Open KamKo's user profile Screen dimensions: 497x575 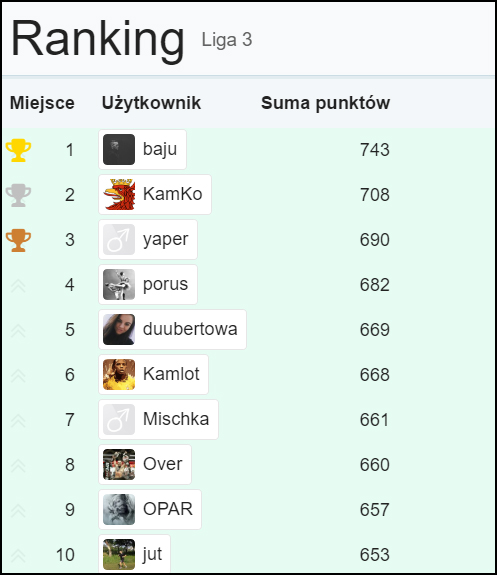coord(155,194)
